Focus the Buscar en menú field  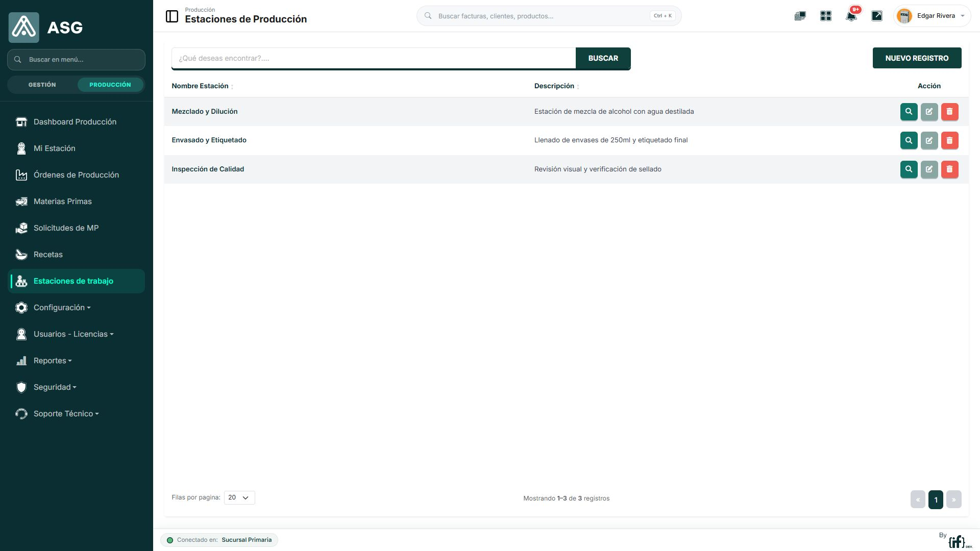(x=76, y=60)
